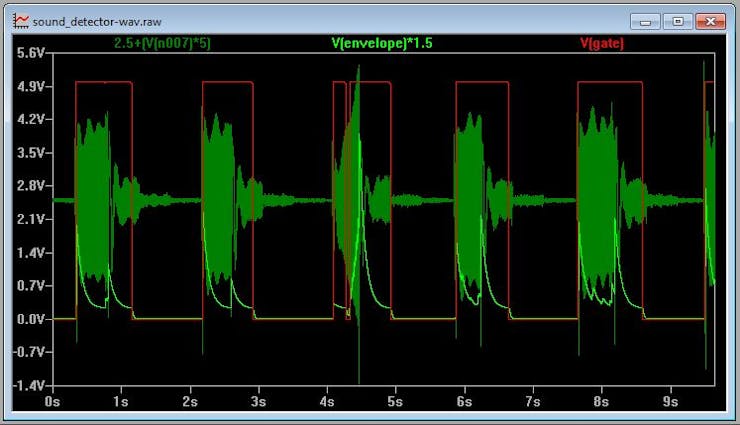The width and height of the screenshot is (740, 425).
Task: Click the 4s time axis label
Action: [327, 401]
